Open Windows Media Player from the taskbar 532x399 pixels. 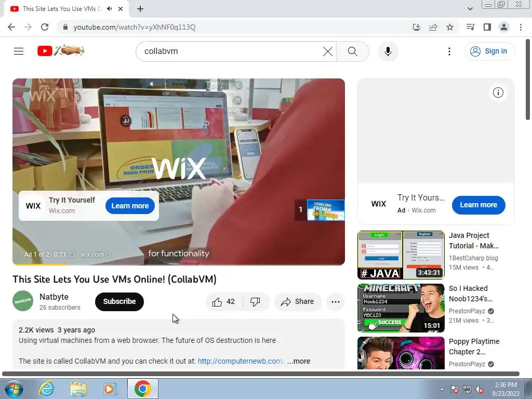(110, 389)
